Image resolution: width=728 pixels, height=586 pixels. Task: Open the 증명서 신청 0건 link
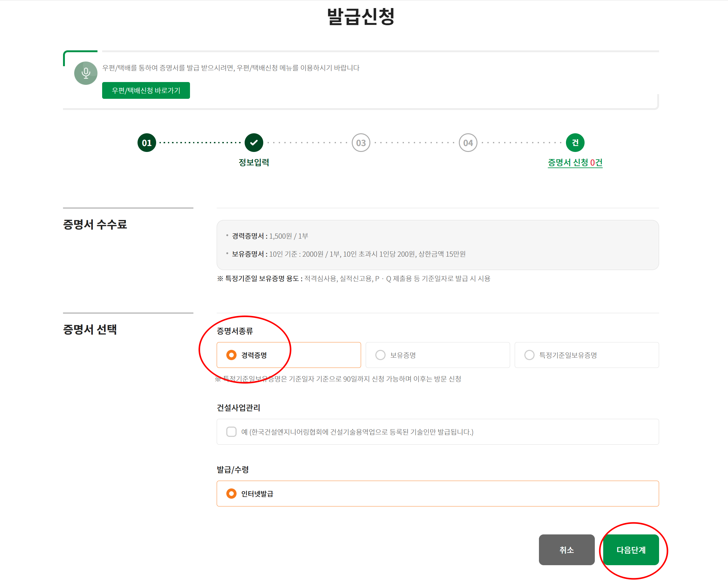(575, 163)
